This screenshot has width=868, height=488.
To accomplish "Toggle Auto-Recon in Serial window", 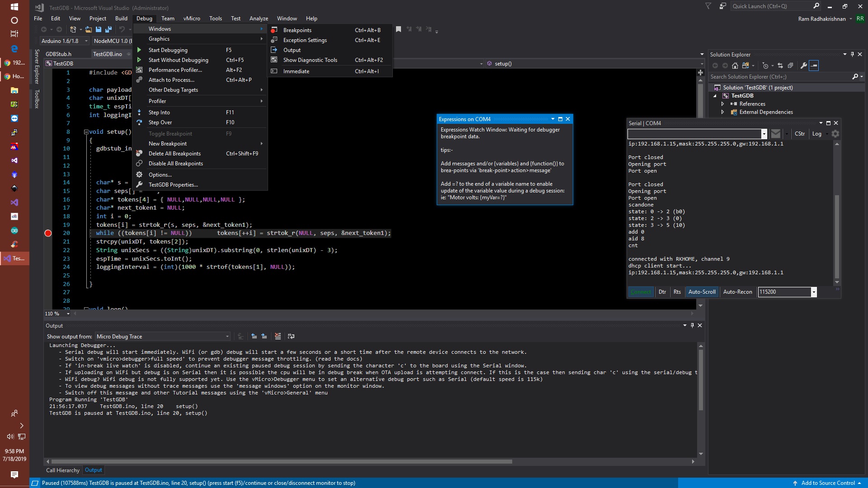I will 737,292.
